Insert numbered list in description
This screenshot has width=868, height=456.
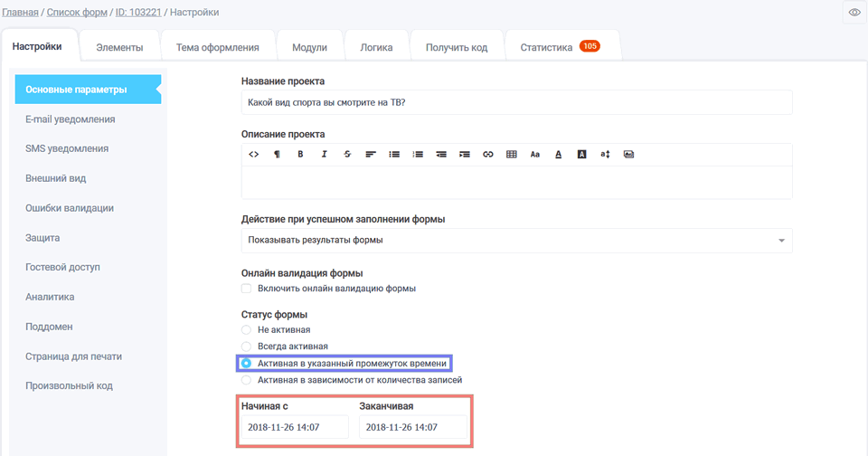click(418, 155)
